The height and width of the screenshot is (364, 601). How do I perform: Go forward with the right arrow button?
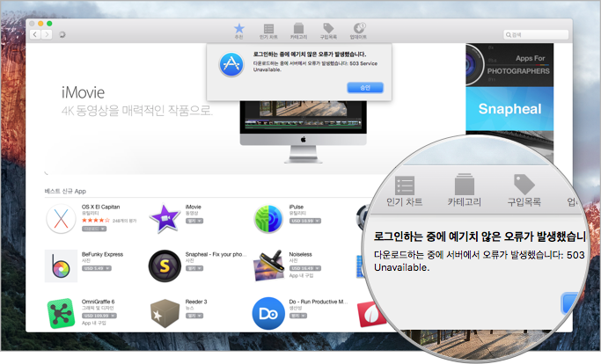tap(47, 34)
